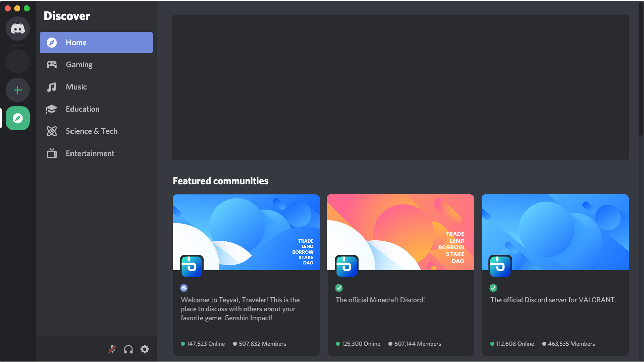Screen dimensions: 644x362
Task: Open Discord home direct messages icon
Action: click(17, 28)
